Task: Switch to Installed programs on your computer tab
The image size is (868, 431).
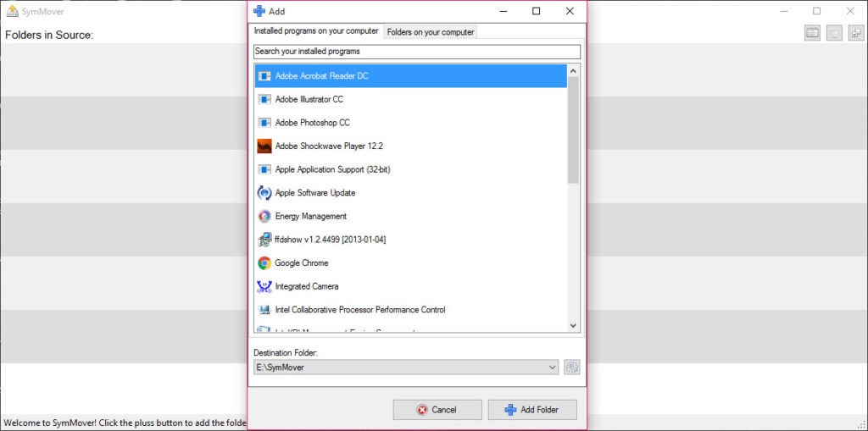Action: [x=316, y=31]
